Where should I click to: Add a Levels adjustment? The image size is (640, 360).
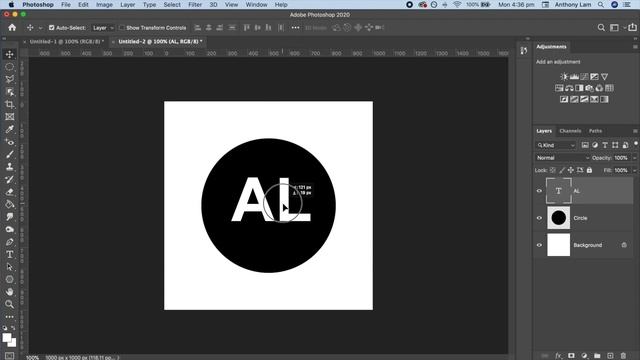[574, 76]
